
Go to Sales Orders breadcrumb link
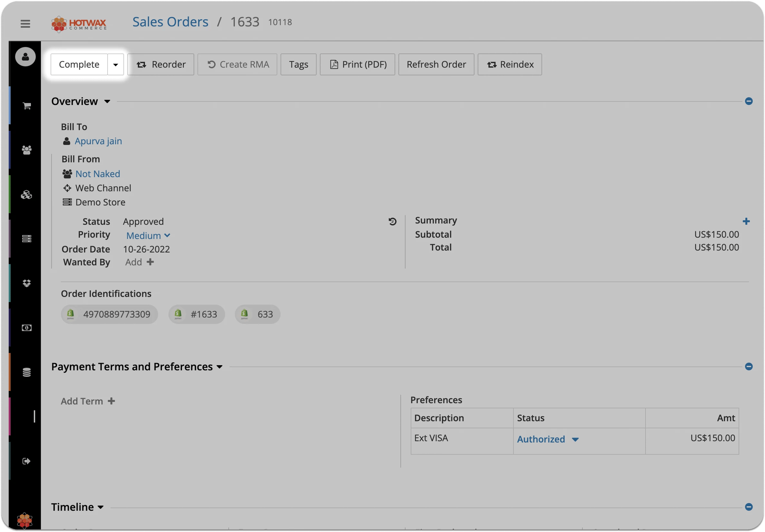point(170,22)
